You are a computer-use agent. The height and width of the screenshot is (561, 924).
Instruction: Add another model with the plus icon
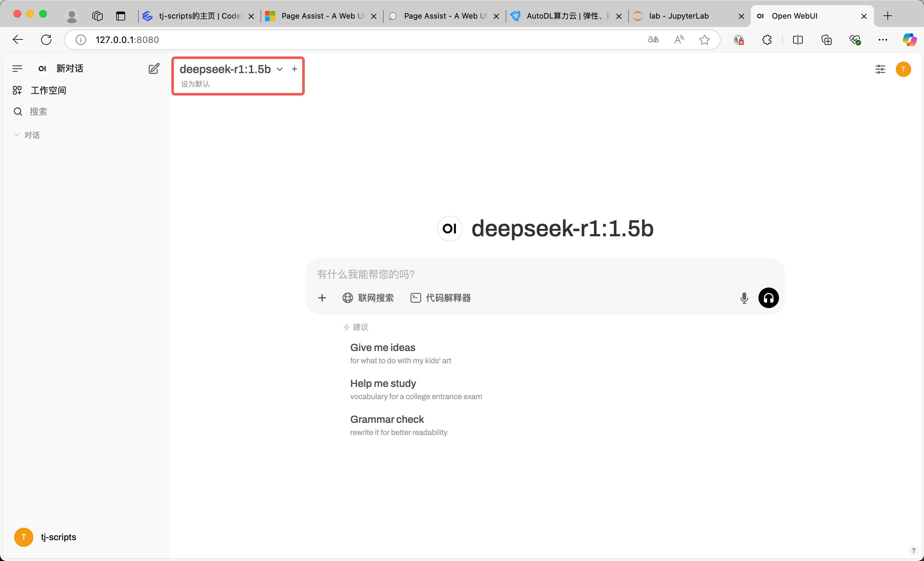(x=295, y=69)
